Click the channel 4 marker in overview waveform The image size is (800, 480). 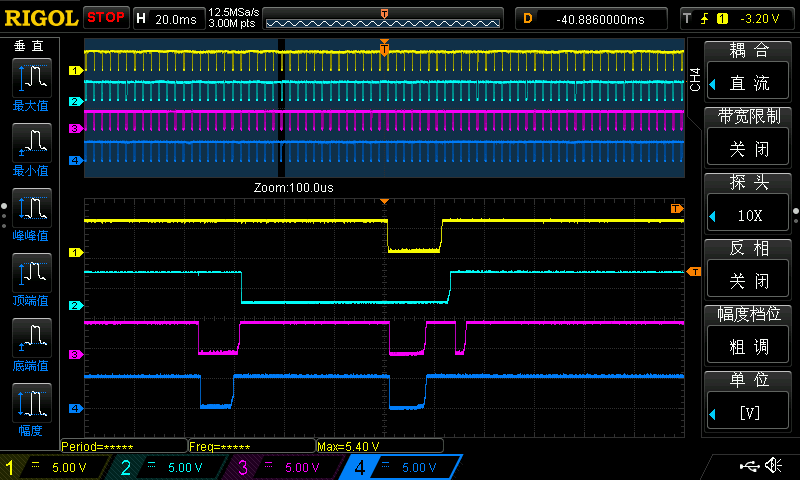pos(76,161)
